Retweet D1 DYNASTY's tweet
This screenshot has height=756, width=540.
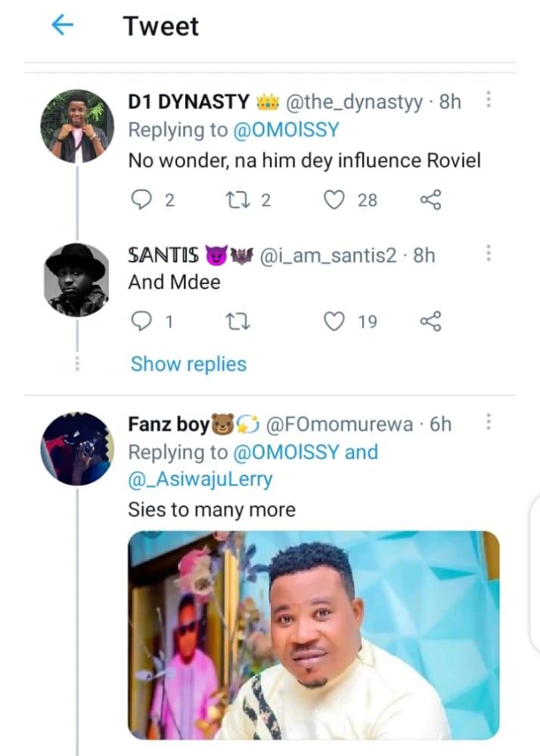(x=237, y=200)
